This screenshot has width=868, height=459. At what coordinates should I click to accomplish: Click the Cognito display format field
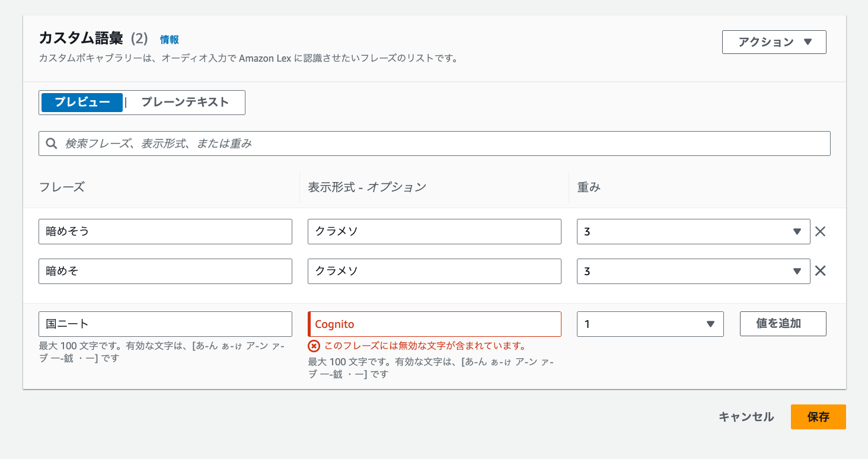click(434, 324)
